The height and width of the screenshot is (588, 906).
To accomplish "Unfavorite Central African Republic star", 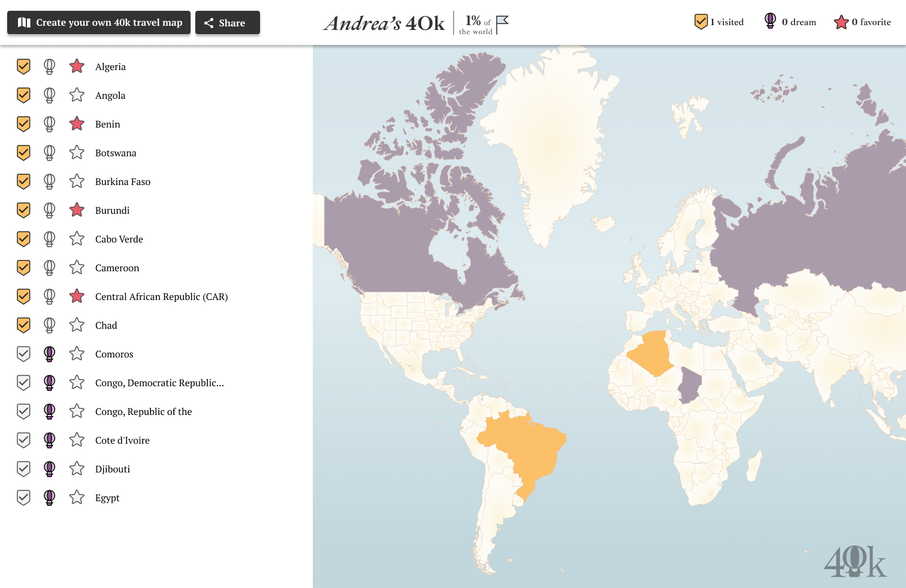I will tap(77, 296).
